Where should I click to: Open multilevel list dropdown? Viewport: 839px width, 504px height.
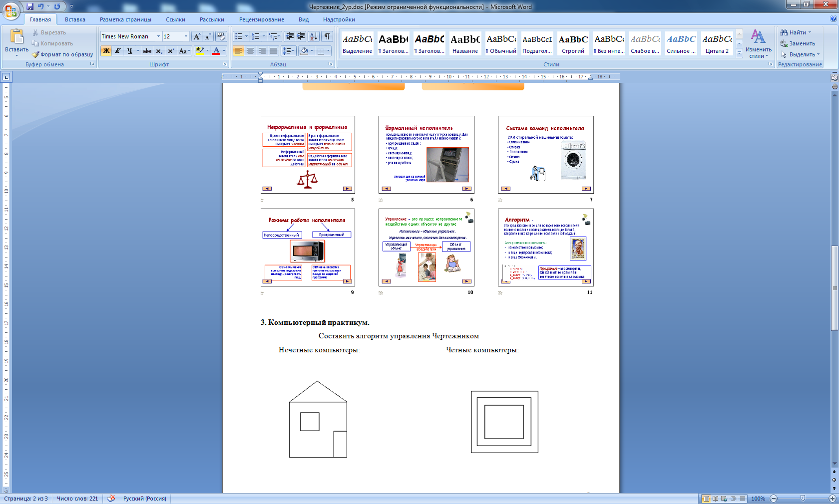pos(275,36)
